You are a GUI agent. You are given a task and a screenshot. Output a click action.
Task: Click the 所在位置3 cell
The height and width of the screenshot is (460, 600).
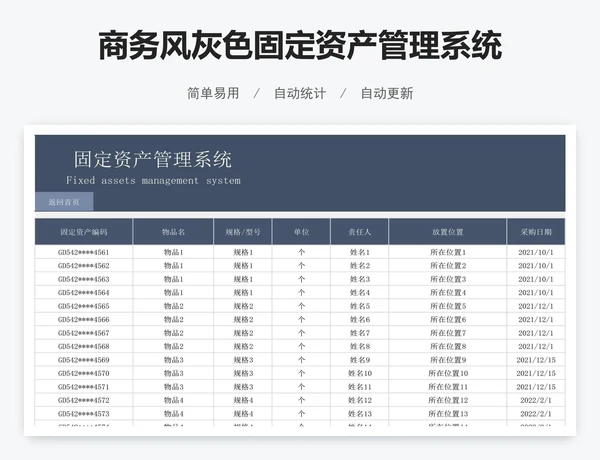pyautogui.click(x=448, y=279)
